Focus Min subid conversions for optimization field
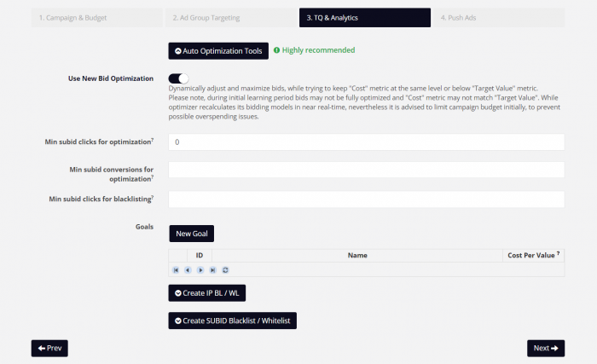The width and height of the screenshot is (597, 364). click(366, 170)
